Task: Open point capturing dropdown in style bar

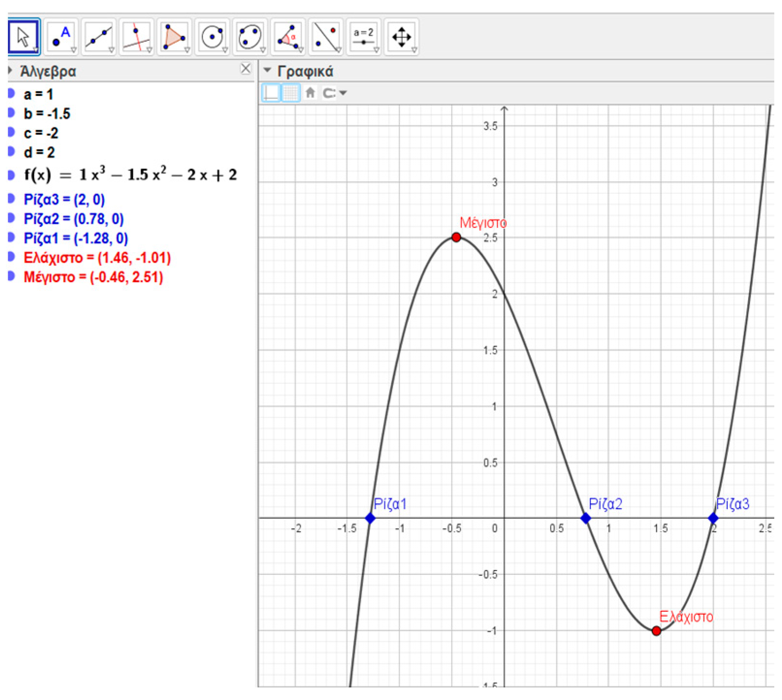Action: 335,93
